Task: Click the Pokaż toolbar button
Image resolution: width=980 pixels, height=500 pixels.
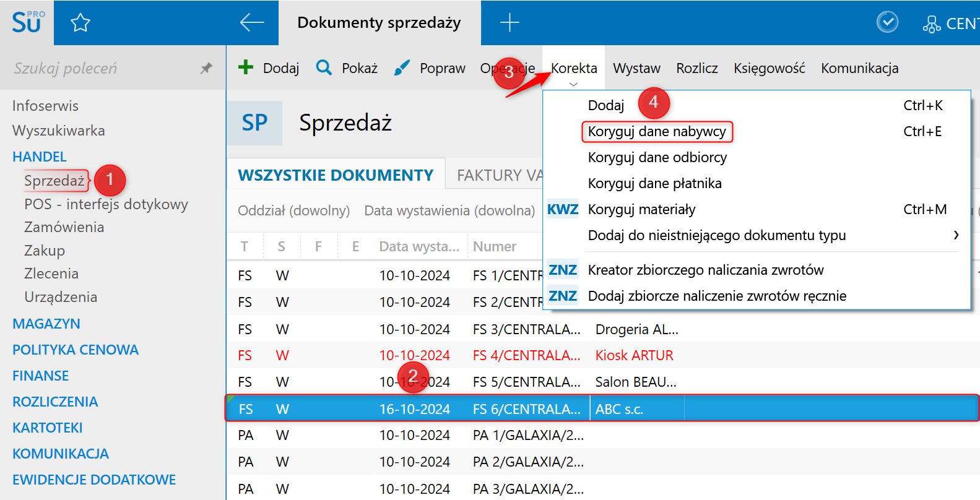Action: pyautogui.click(x=347, y=68)
